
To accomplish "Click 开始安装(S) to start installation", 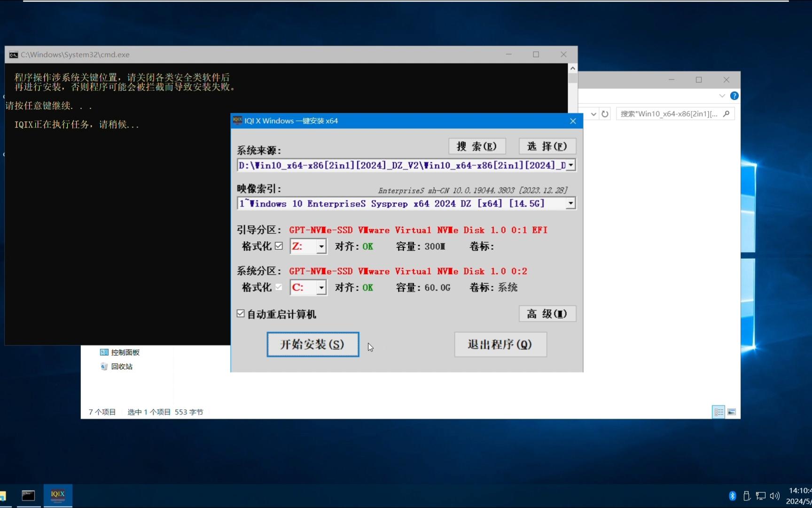I will click(313, 344).
